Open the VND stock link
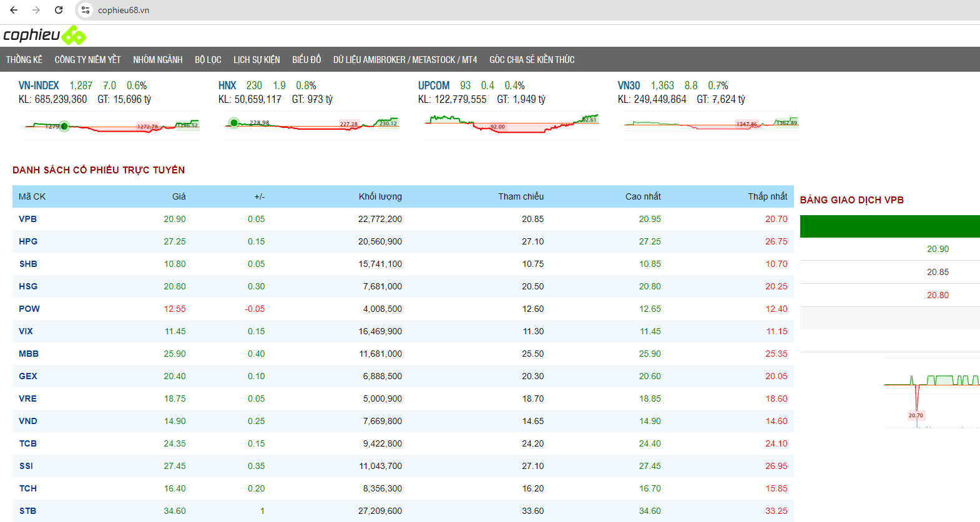The image size is (980, 522). 28,421
